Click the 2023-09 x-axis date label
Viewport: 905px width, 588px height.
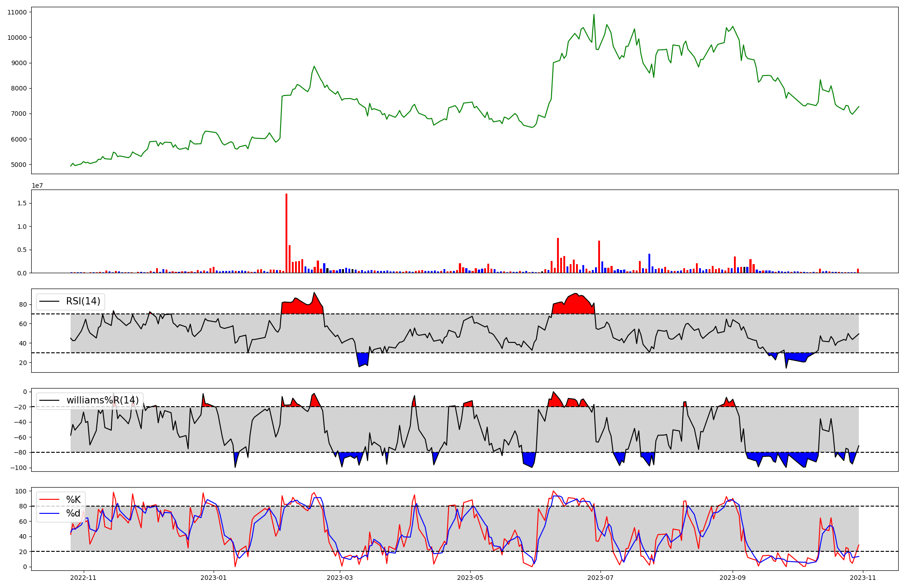[732, 578]
